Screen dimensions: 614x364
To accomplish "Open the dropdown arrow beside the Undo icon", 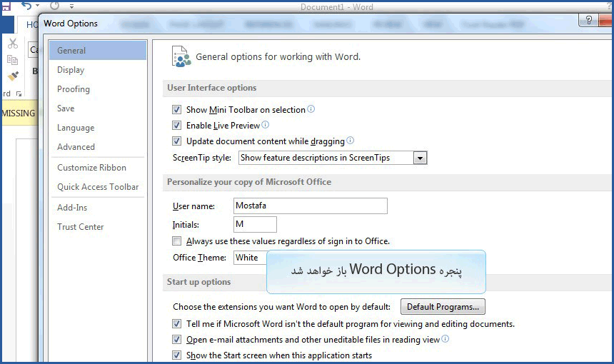I will coord(38,6).
